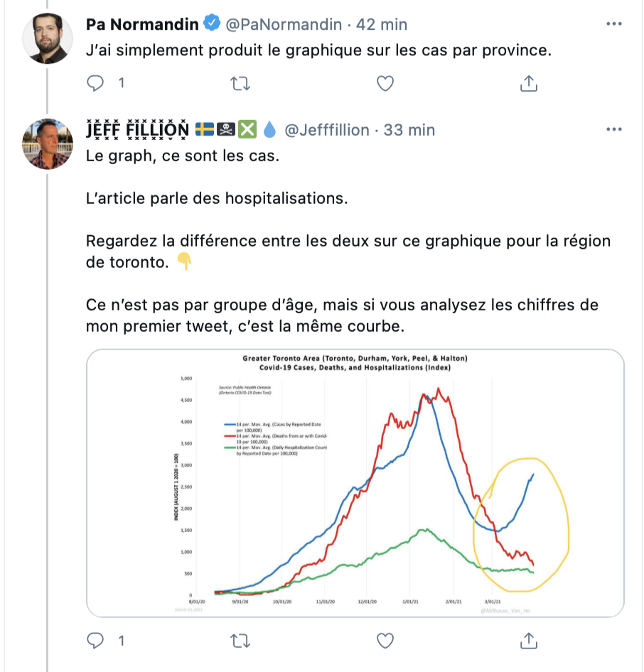Open the @Jefffillion handle link
This screenshot has height=672, width=644.
tap(327, 130)
